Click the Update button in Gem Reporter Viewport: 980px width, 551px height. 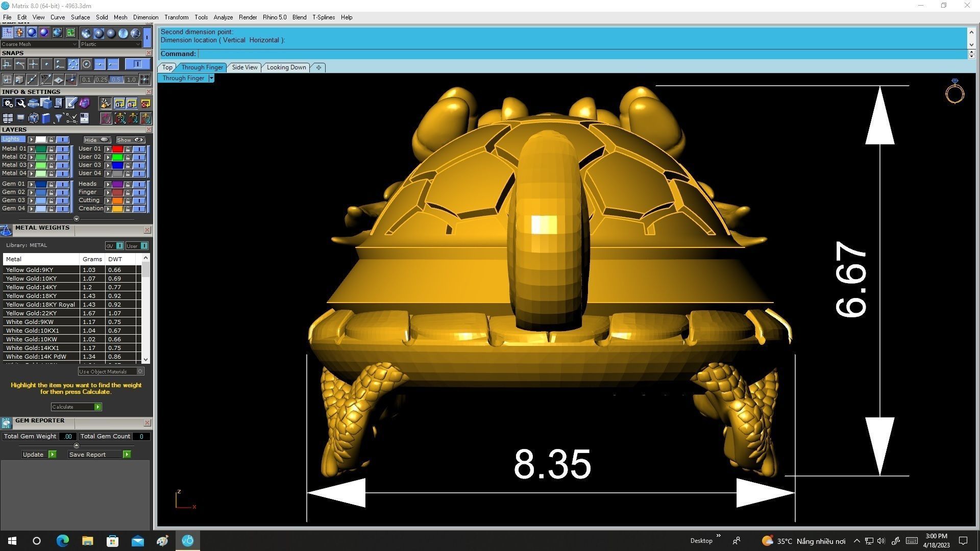point(39,455)
